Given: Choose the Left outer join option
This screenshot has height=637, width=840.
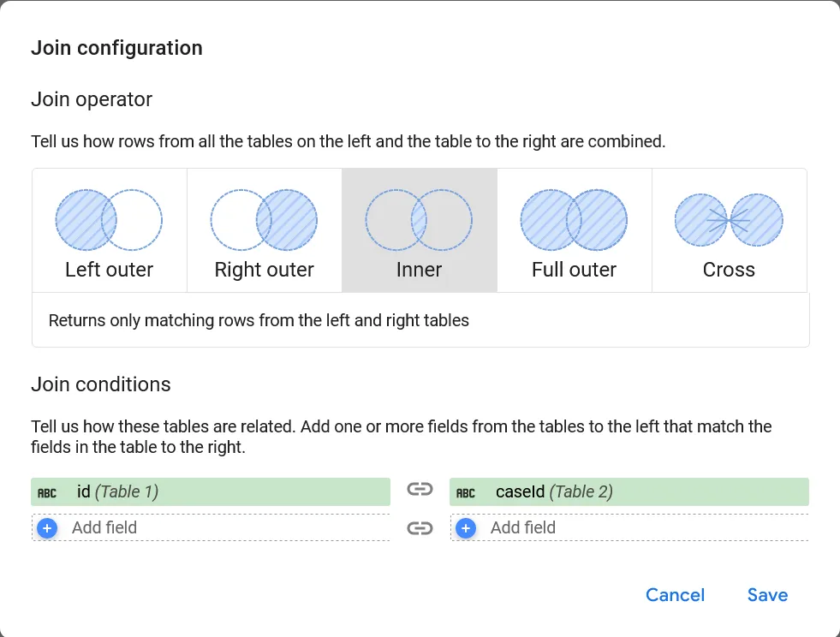Looking at the screenshot, I should coord(109,270).
